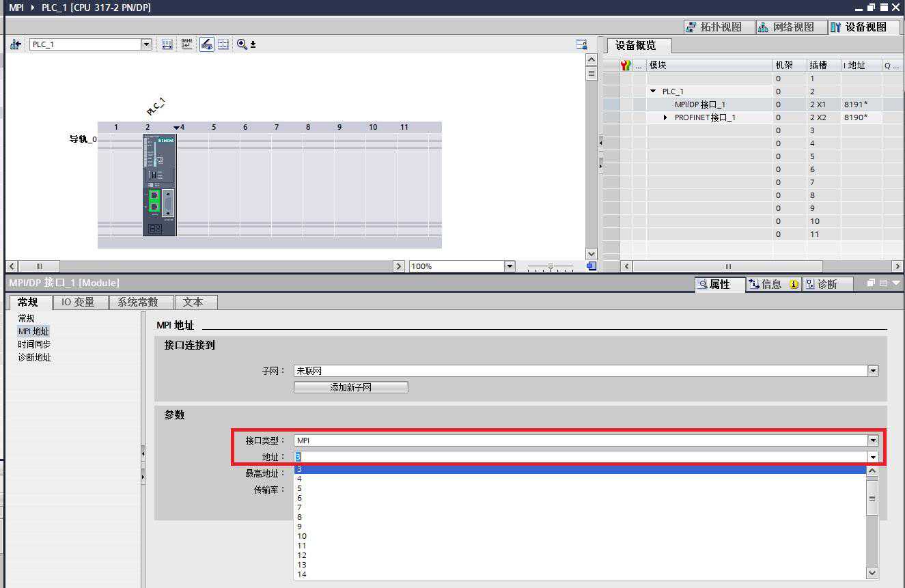The height and width of the screenshot is (588, 905).
Task: Switch to the IO 变量 tab
Action: point(78,302)
